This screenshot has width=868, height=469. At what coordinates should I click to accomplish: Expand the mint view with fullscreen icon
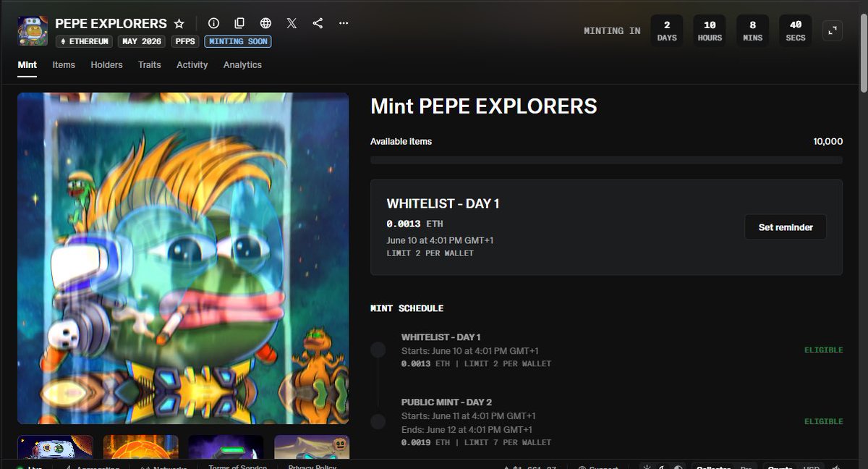point(833,30)
